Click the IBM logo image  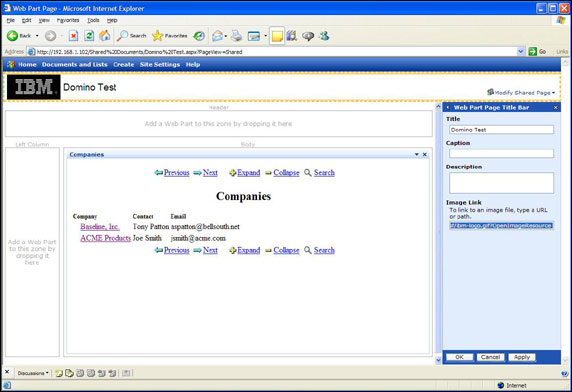(34, 87)
